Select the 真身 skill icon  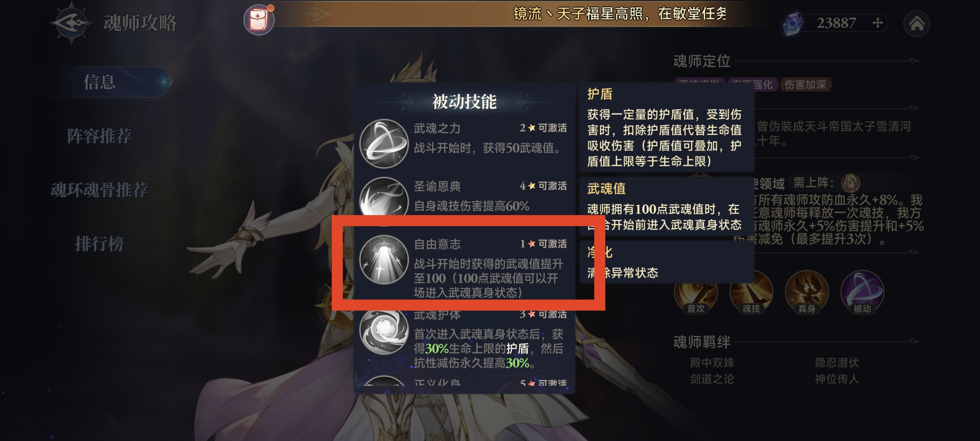(807, 292)
